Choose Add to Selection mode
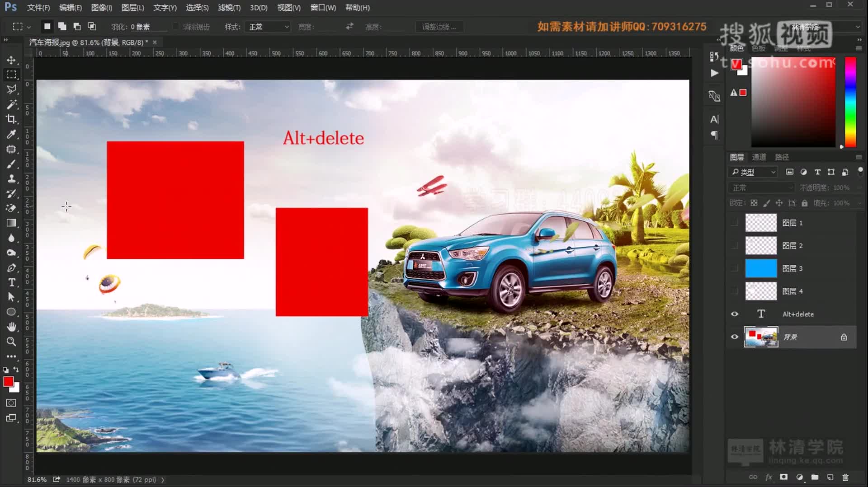 click(62, 27)
